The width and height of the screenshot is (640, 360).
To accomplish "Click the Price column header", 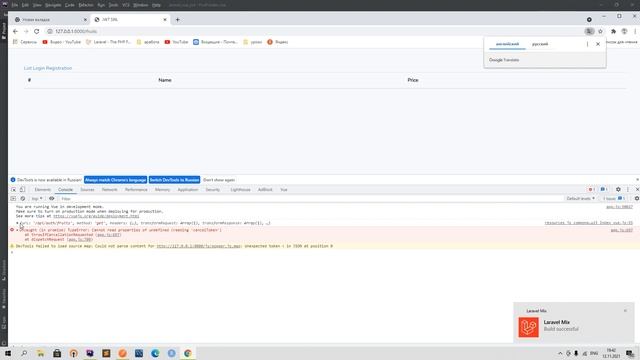I will [413, 80].
